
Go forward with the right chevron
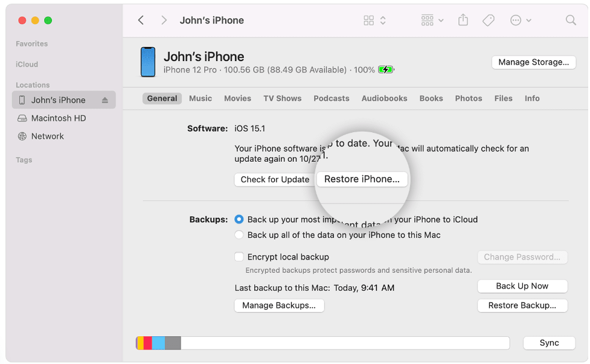164,21
